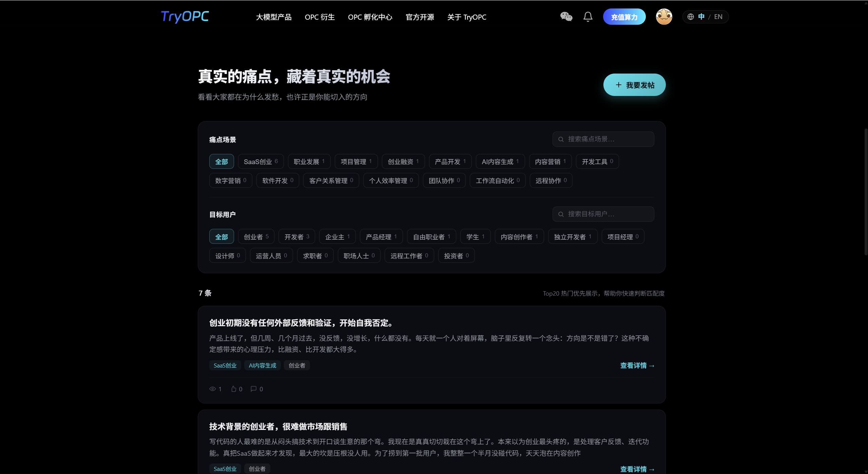Open the WeChat icon in header
This screenshot has width=868, height=474.
pos(566,17)
